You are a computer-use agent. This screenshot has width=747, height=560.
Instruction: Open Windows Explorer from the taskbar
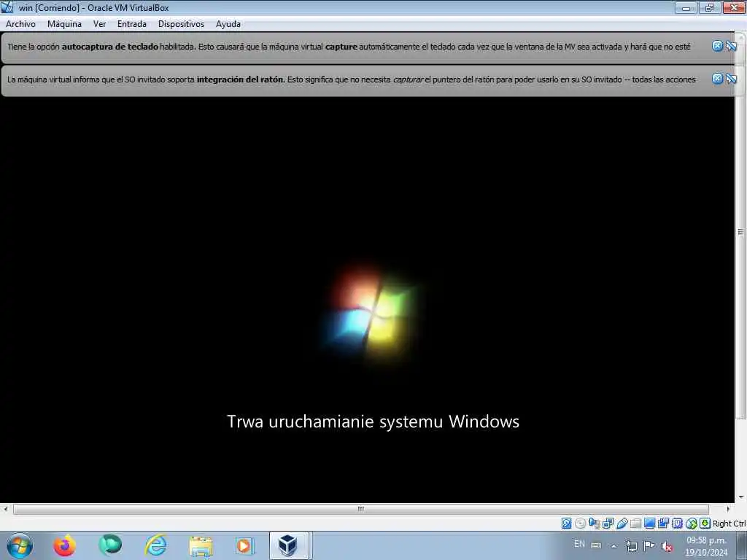coord(201,545)
